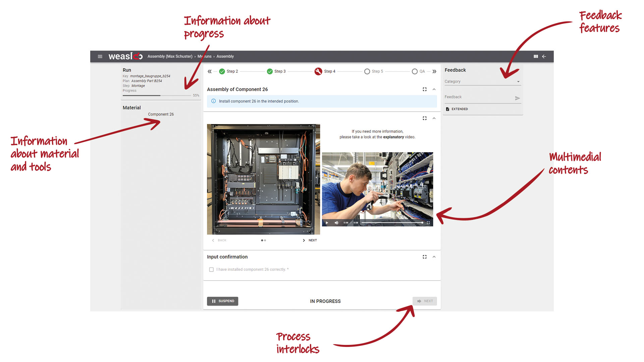The width and height of the screenshot is (644, 362).
Task: Check 'I have installed component 26 correctly'
Action: coord(211,269)
